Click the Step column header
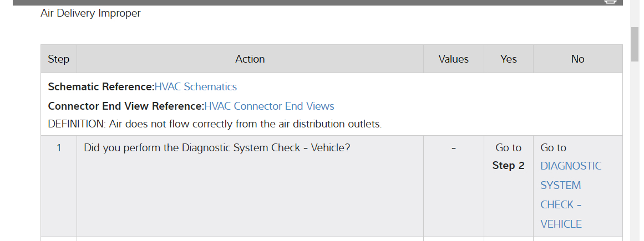644x241 pixels. point(59,59)
